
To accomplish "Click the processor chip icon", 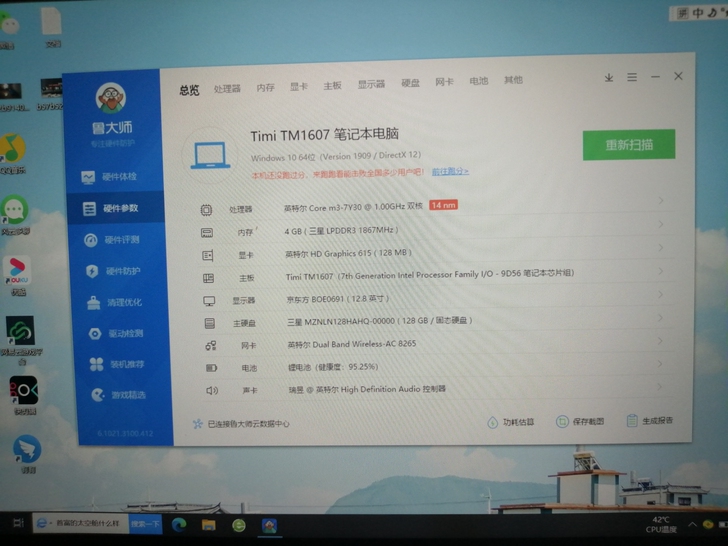I will point(206,210).
